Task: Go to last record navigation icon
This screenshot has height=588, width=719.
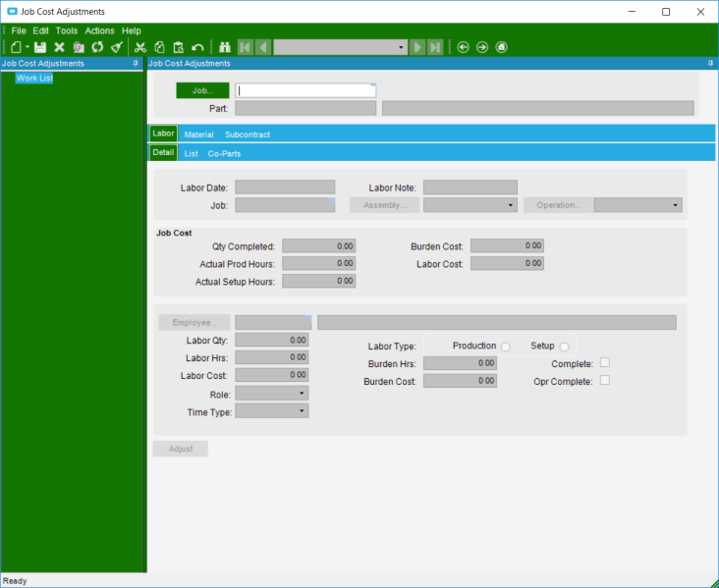Action: [435, 47]
